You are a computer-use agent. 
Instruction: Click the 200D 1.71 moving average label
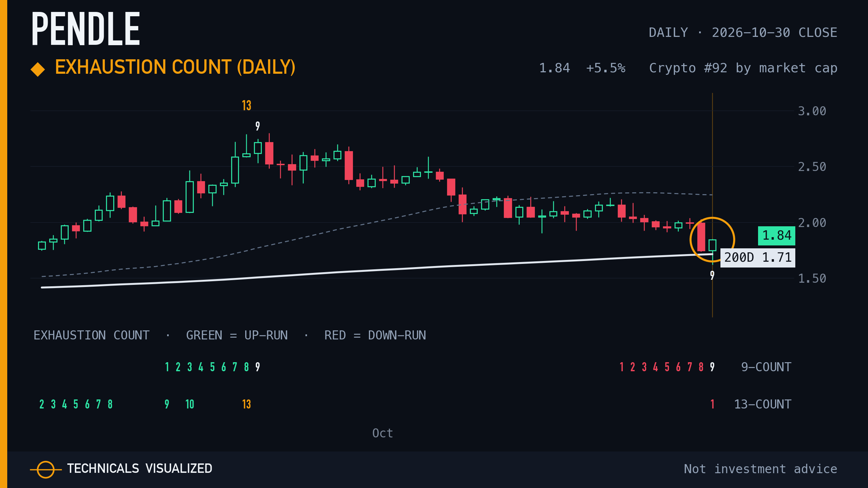[758, 258]
